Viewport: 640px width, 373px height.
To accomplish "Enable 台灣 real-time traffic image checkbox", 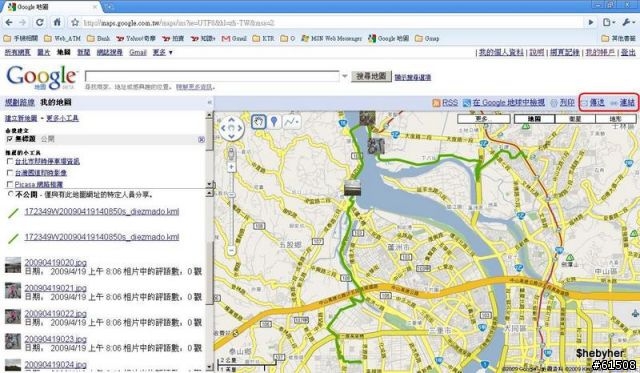I will 10,173.
